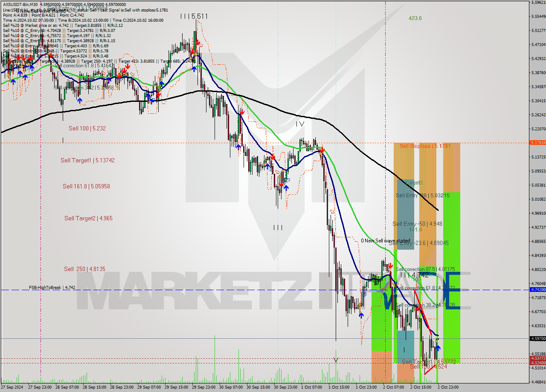Image resolution: width=546 pixels, height=392 pixels.
Task: Click the green '423.6' extension label
Action: point(415,18)
